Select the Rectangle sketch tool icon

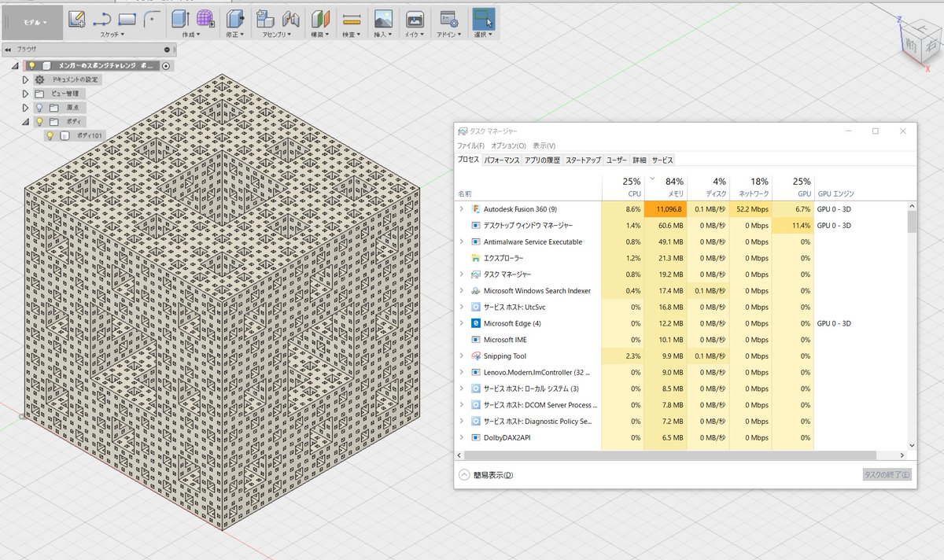pyautogui.click(x=127, y=19)
